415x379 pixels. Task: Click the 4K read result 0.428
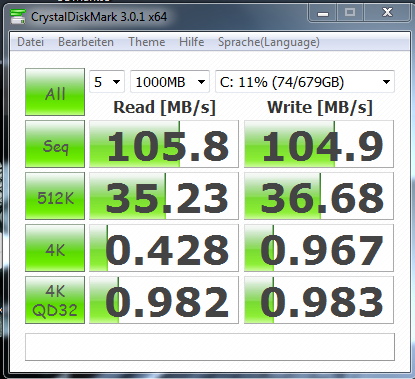[164, 248]
